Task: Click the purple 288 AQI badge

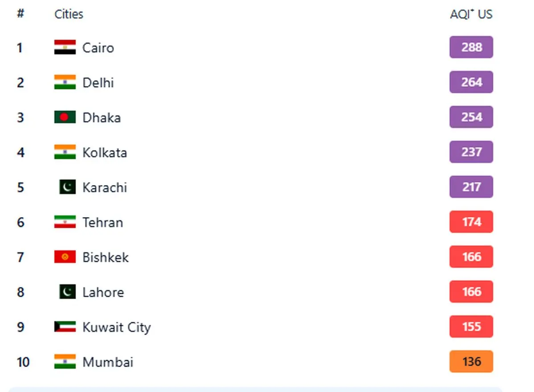Action: 471,47
